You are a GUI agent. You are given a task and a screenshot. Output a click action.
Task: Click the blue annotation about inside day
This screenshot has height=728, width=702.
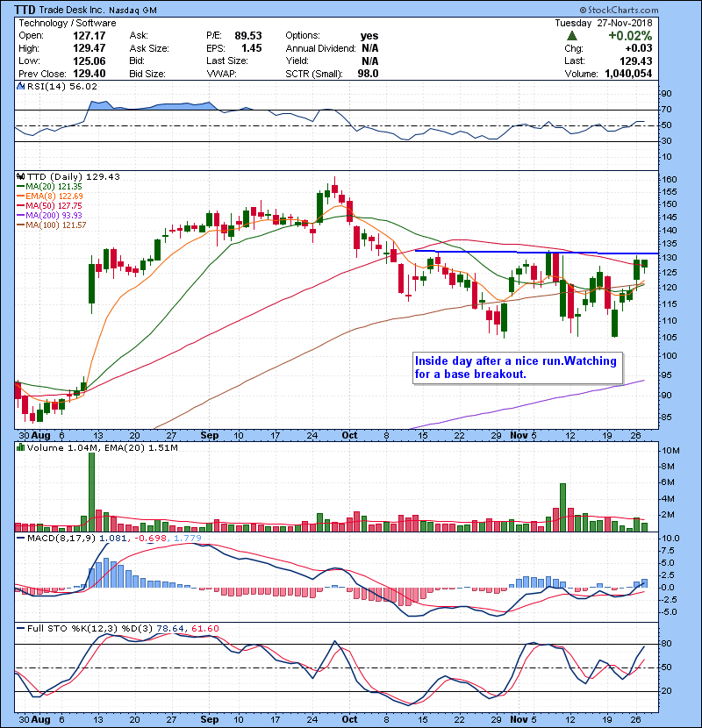[516, 368]
